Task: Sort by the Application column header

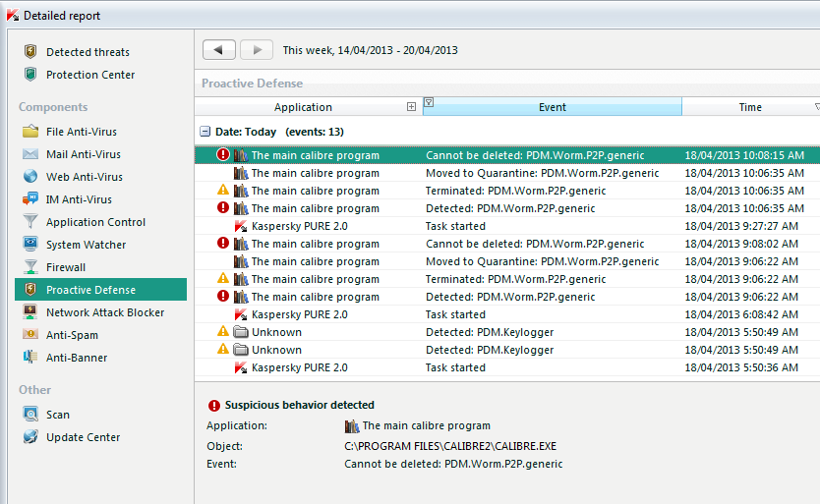Action: tap(303, 107)
